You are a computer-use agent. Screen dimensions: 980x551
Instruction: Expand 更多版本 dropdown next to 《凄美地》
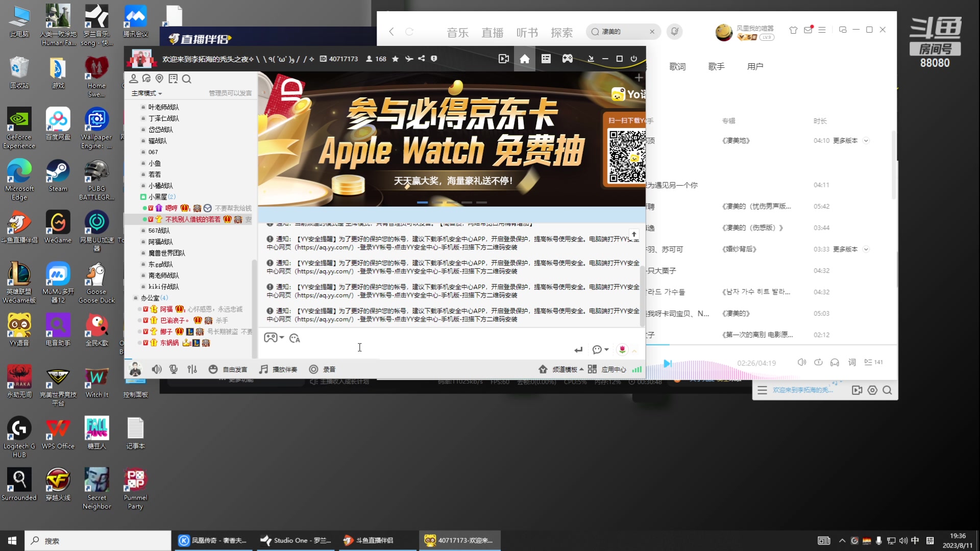(866, 140)
